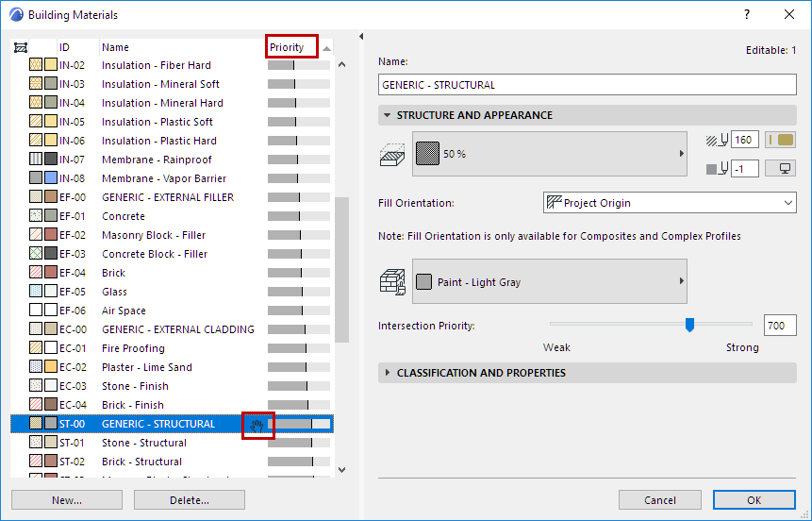The height and width of the screenshot is (521, 812).
Task: Click the cut fill foreground pen icon
Action: click(717, 140)
